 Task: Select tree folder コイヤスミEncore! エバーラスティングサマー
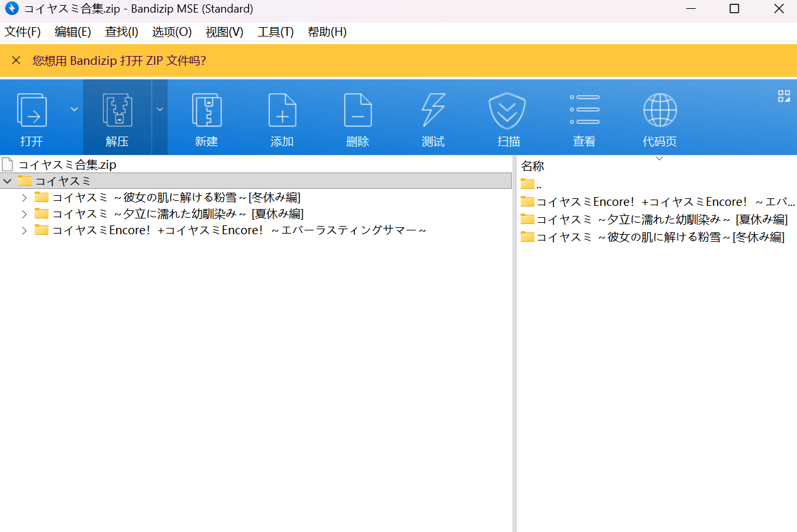pos(239,230)
